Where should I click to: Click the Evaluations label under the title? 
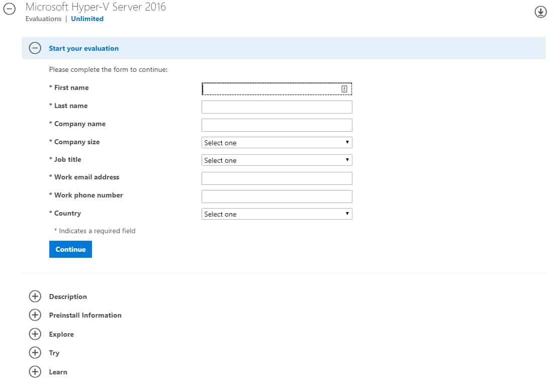click(x=43, y=19)
